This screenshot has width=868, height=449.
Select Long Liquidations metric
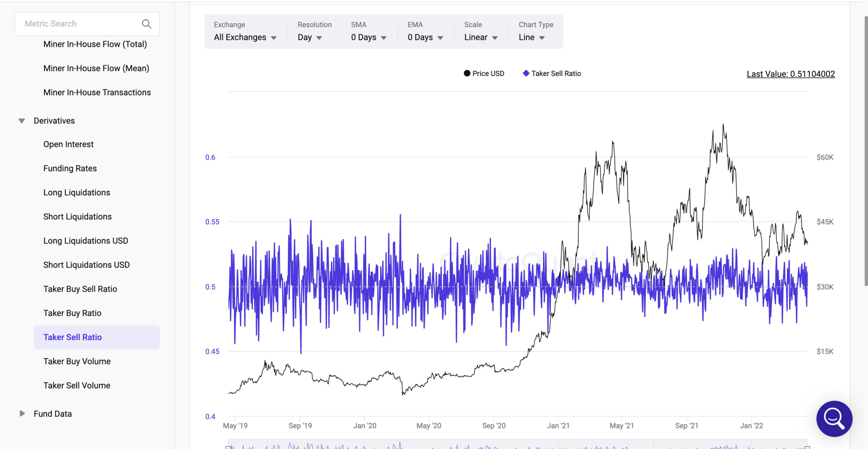pyautogui.click(x=77, y=192)
